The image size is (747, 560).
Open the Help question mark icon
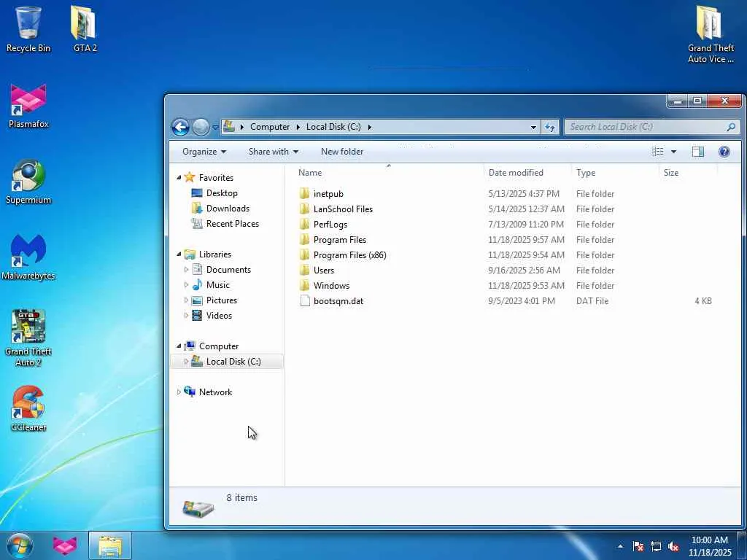pyautogui.click(x=724, y=152)
